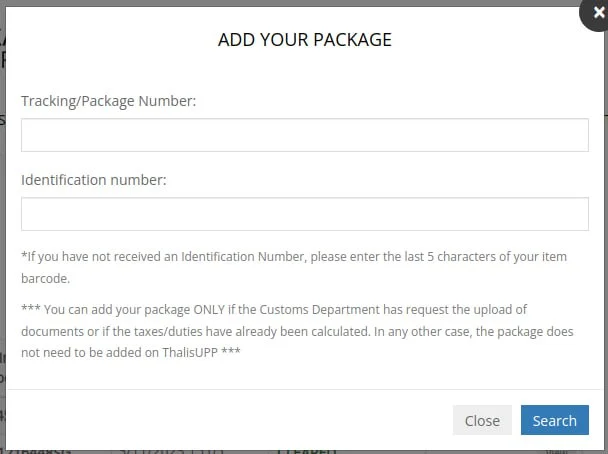Viewport: 608px width, 454px height.
Task: Click the "taxes/duties" text in the notice
Action: pyautogui.click(x=157, y=330)
